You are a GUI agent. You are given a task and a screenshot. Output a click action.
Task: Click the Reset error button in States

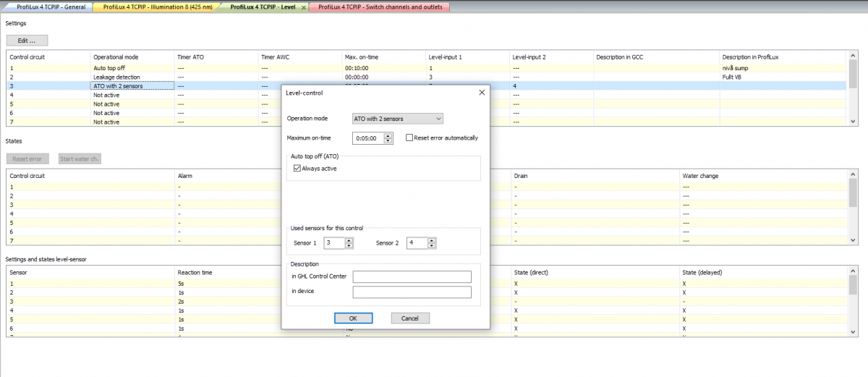[27, 158]
